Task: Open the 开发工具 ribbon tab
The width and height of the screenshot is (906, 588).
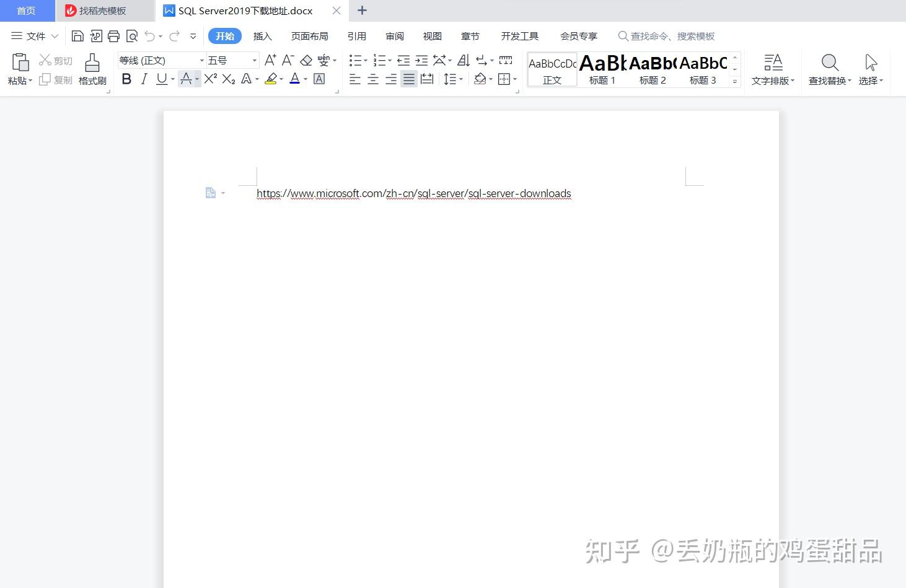Action: pos(520,36)
